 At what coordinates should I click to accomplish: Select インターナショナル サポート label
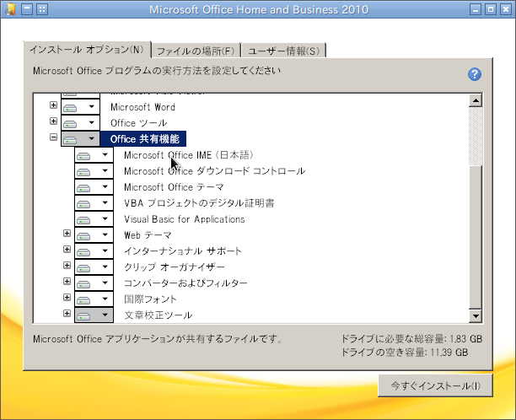point(183,251)
